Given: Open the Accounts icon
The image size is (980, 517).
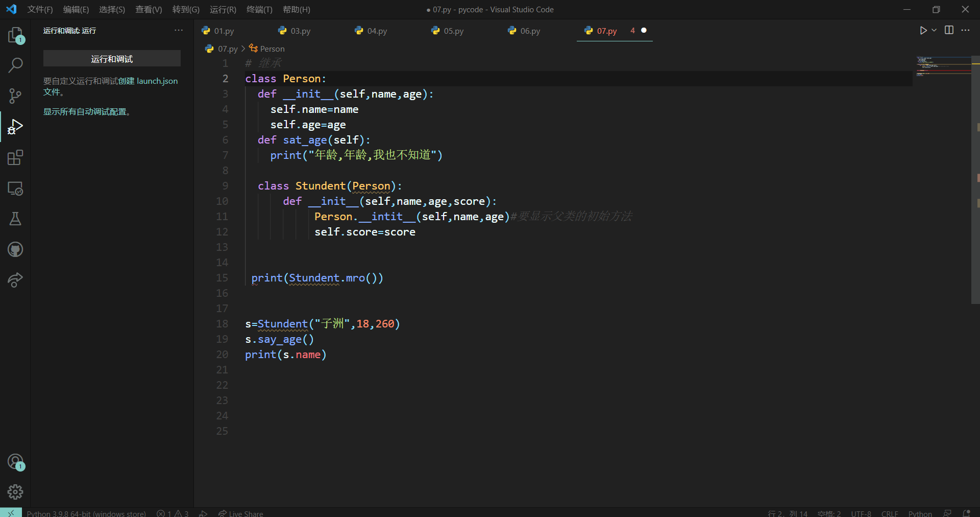Looking at the screenshot, I should click(x=15, y=462).
